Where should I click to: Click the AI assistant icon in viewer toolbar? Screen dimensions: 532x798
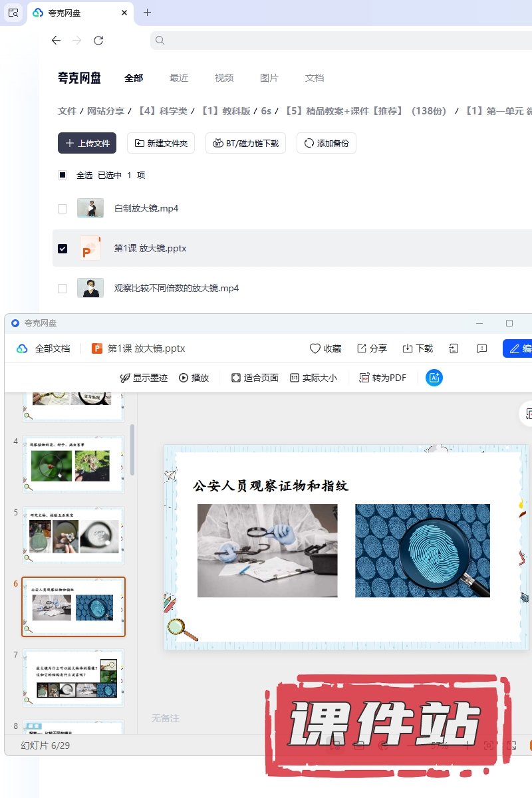[x=434, y=378]
